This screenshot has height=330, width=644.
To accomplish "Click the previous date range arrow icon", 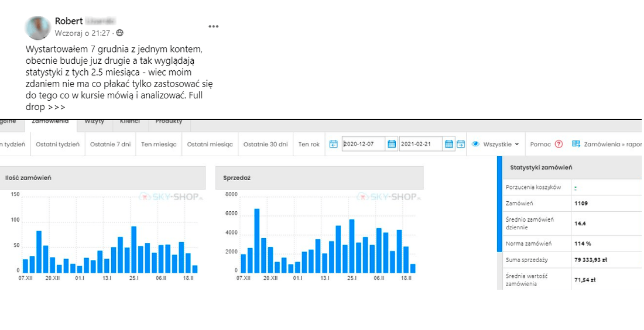I will (x=334, y=144).
